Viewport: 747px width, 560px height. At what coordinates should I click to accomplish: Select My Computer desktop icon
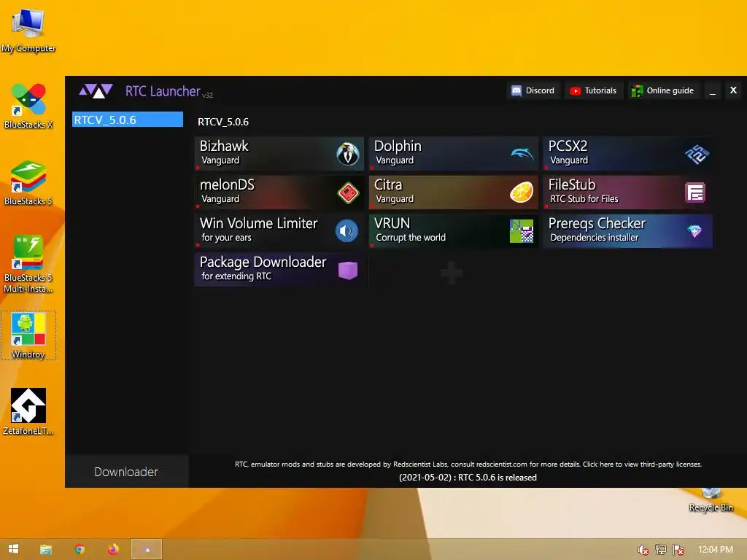tap(28, 31)
